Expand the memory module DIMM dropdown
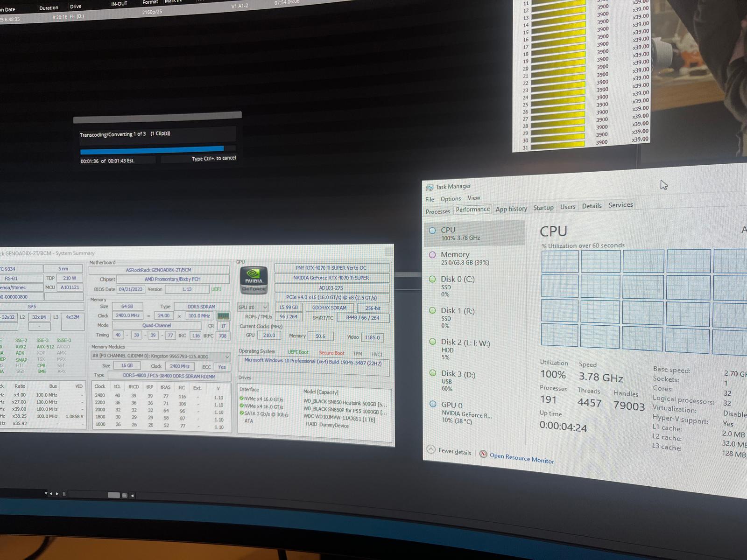Image resolution: width=747 pixels, height=560 pixels. tap(227, 357)
